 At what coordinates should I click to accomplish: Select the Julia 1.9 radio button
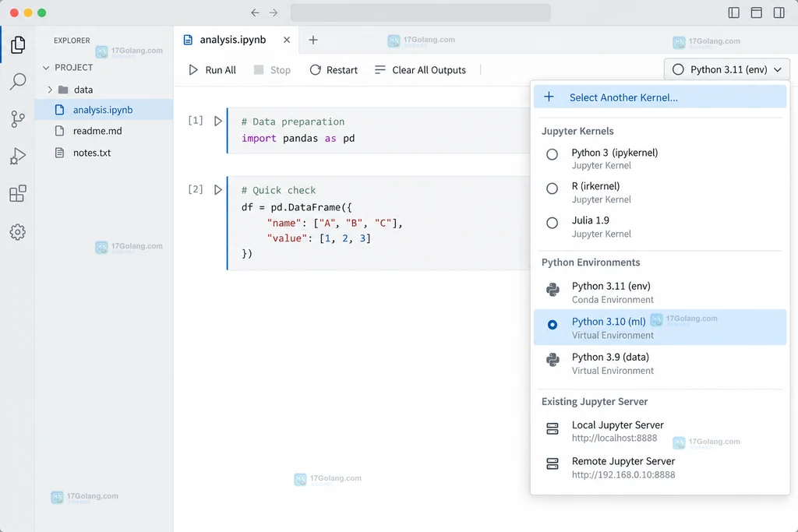(552, 223)
